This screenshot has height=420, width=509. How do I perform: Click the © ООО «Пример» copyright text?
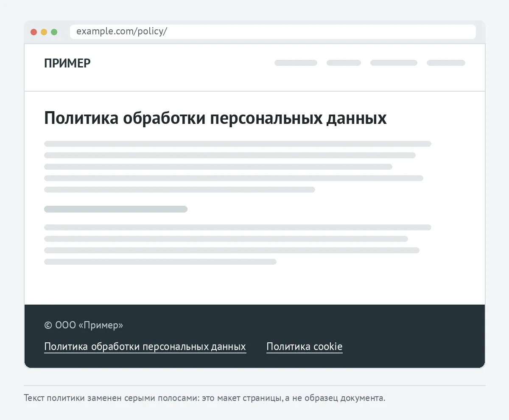84,325
